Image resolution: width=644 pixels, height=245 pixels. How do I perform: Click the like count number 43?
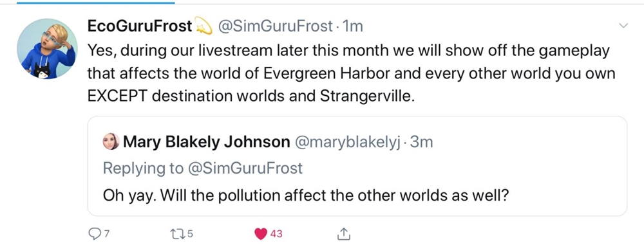click(x=276, y=234)
